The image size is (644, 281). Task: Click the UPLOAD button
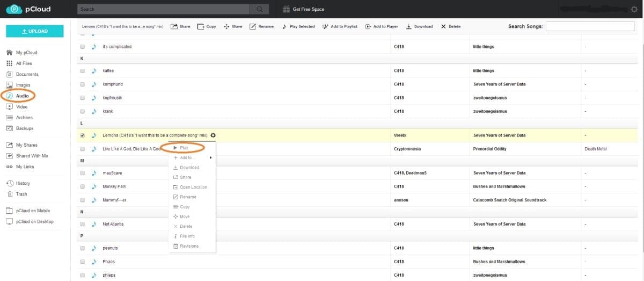coord(35,31)
